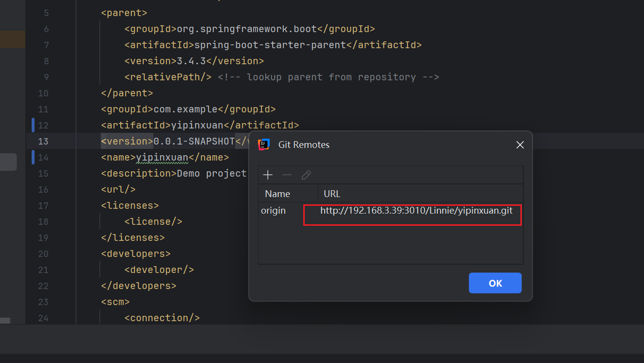
Task: Click line number 9 in the gutter
Action: [x=46, y=77]
